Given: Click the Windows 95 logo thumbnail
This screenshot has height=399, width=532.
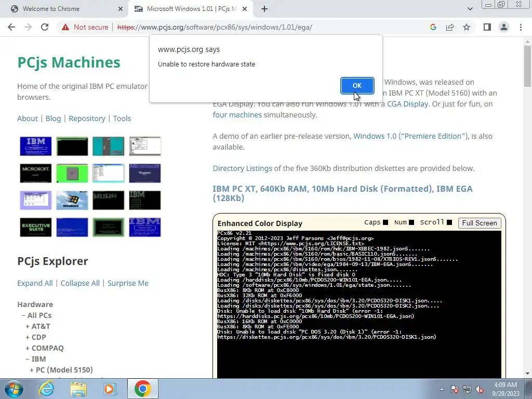Looking at the screenshot, I should [x=72, y=200].
